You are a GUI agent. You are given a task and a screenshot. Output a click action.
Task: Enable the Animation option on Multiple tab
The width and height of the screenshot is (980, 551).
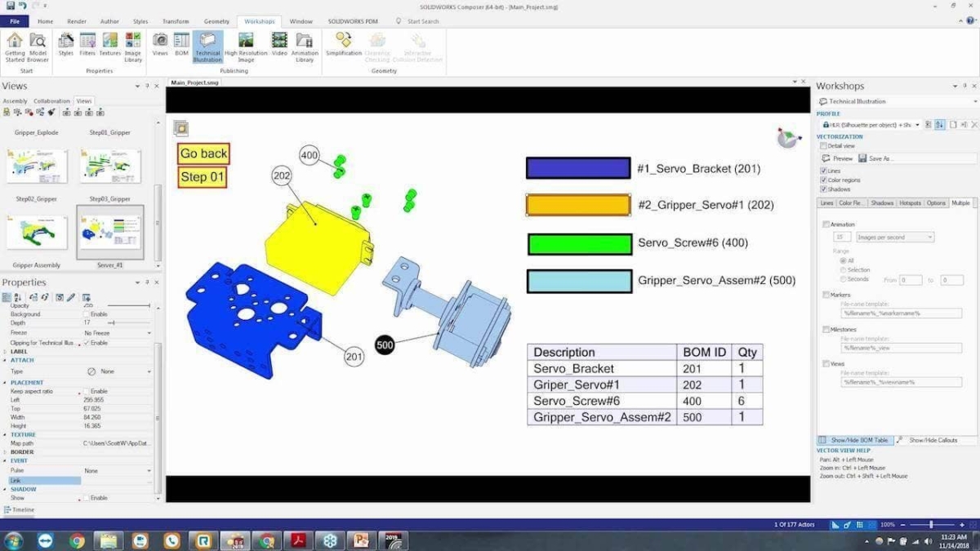click(826, 224)
